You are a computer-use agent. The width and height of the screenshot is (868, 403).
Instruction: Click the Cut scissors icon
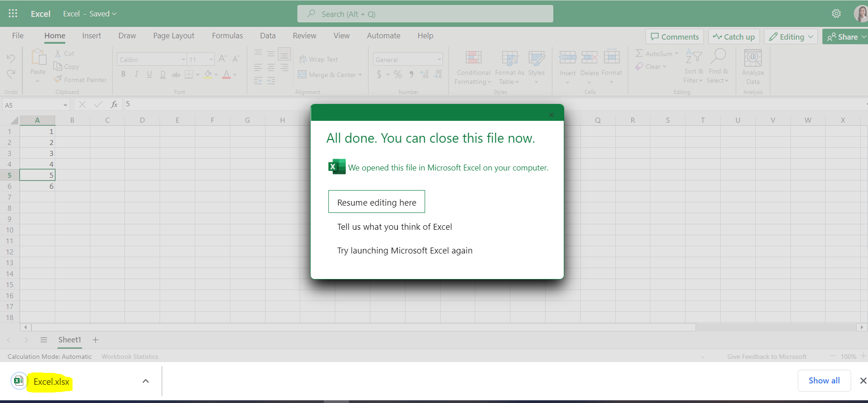pyautogui.click(x=58, y=53)
